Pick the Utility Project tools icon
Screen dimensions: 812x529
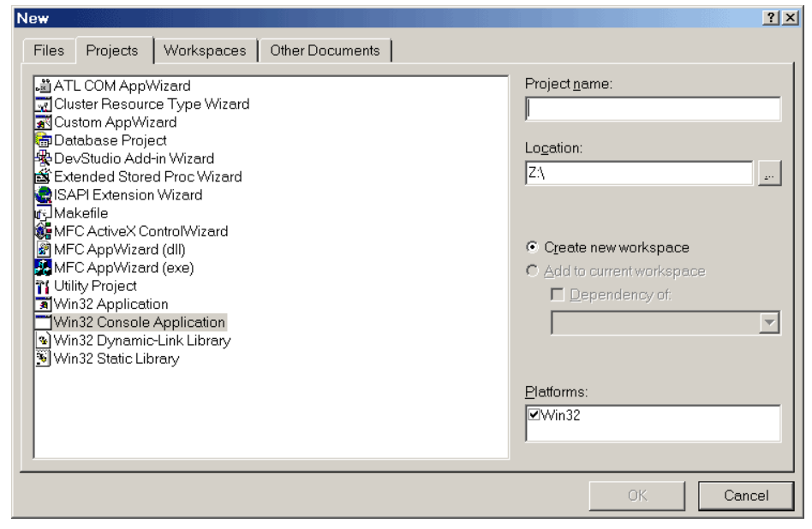tap(44, 286)
